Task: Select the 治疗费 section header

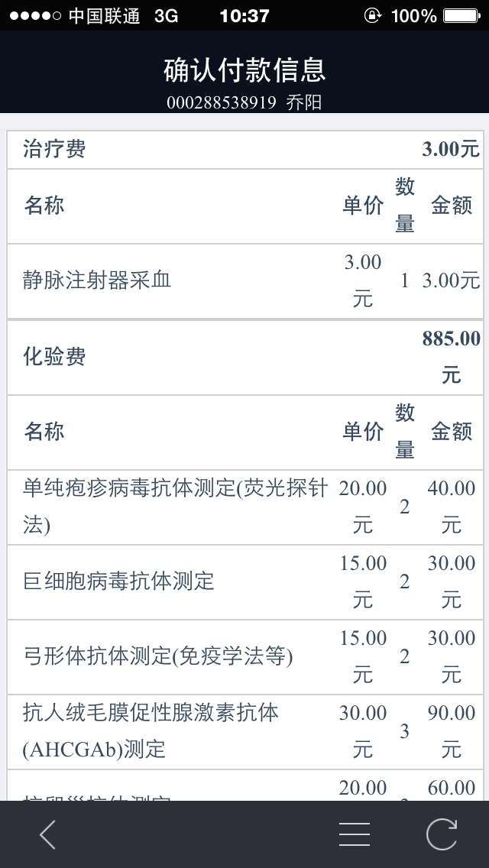Action: [x=55, y=149]
